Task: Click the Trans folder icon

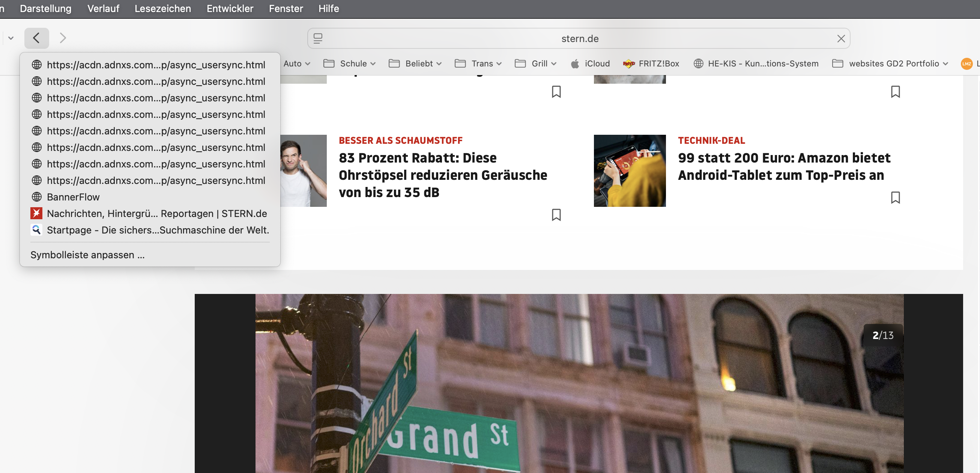Action: [x=460, y=63]
